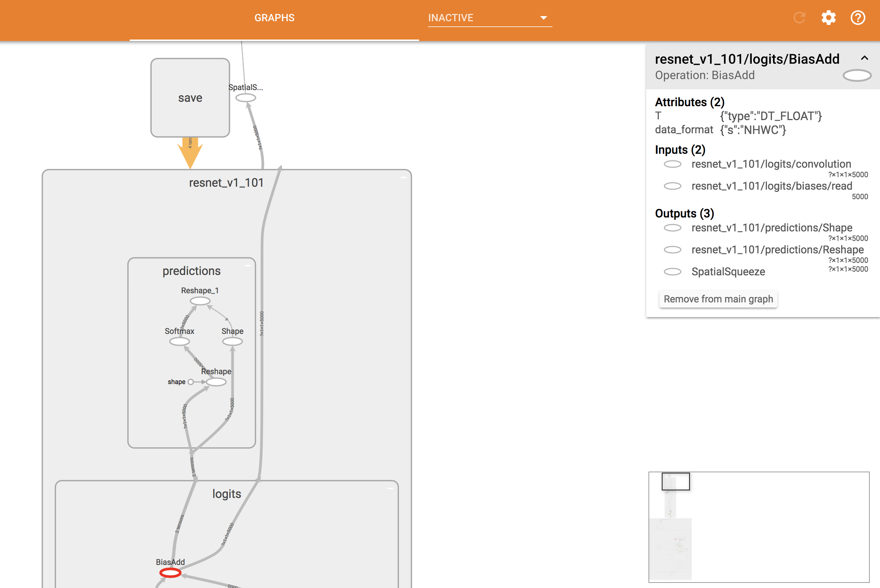This screenshot has width=880, height=588.
Task: Select the Softmax node
Action: (180, 342)
